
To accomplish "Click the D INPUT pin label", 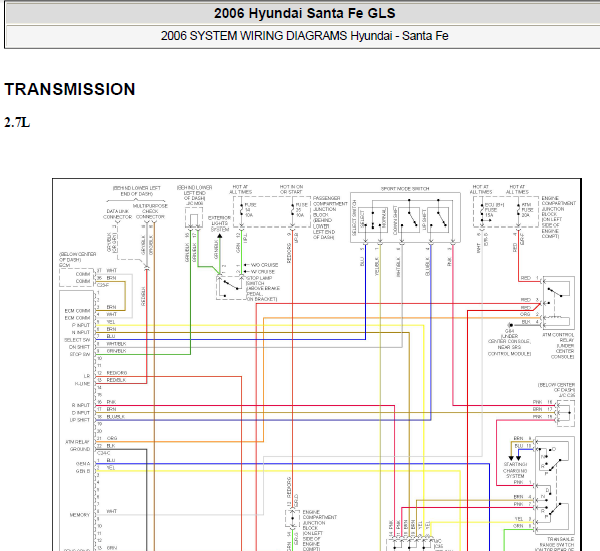I will (x=81, y=413).
